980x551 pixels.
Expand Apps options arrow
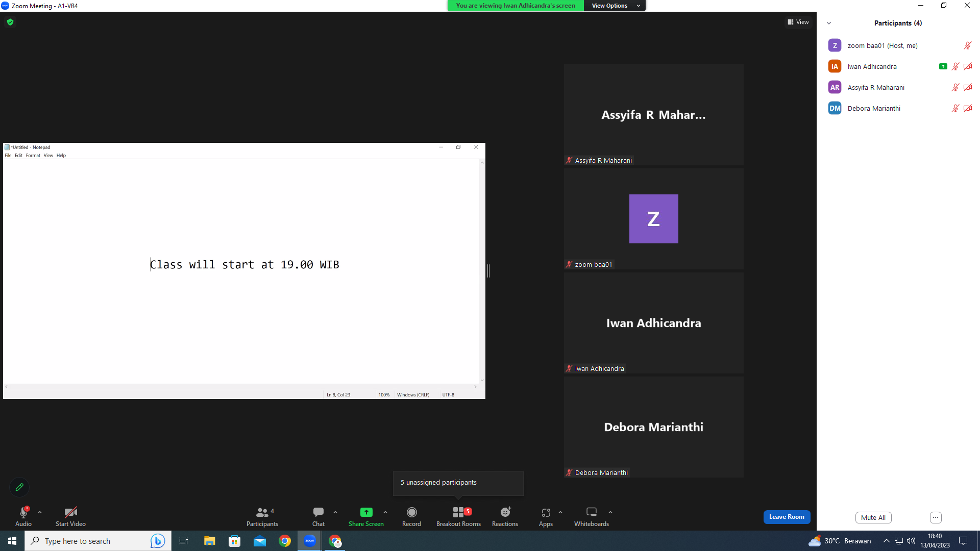coord(560,512)
